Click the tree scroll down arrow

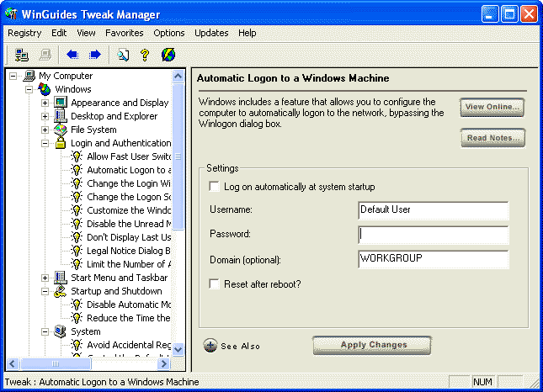[x=178, y=349]
